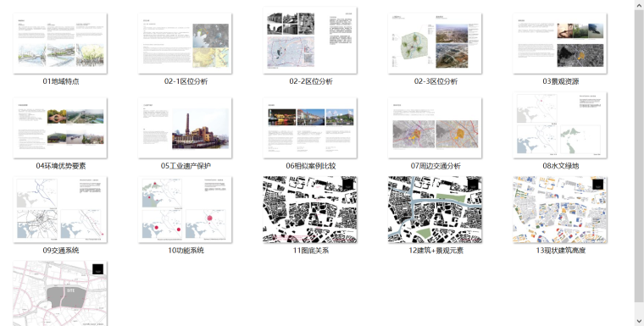Click the 05工业遗产保护 file name label
Viewport: 644px width, 326px height.
[186, 166]
